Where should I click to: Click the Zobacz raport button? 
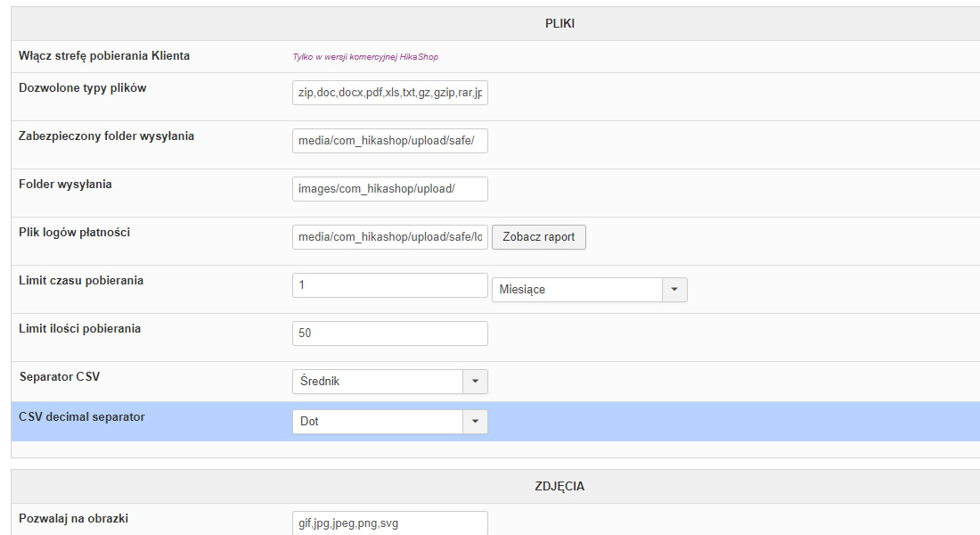pos(538,237)
